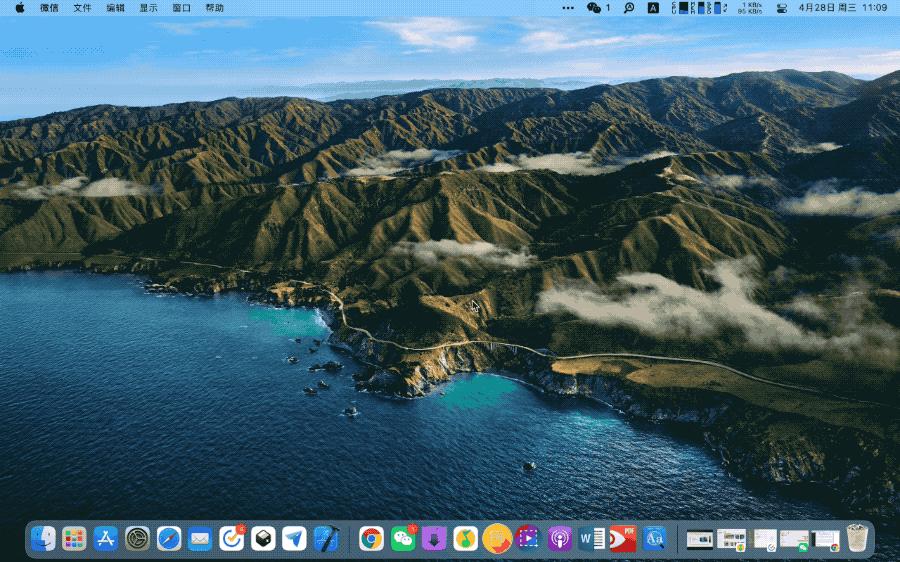Viewport: 900px width, 562px height.
Task: Open the App Store dock icon
Action: (106, 539)
